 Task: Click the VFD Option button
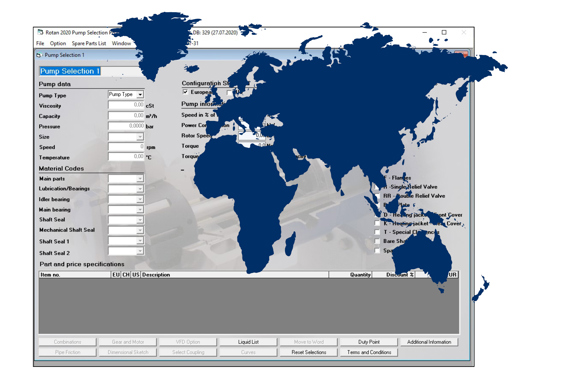point(188,342)
